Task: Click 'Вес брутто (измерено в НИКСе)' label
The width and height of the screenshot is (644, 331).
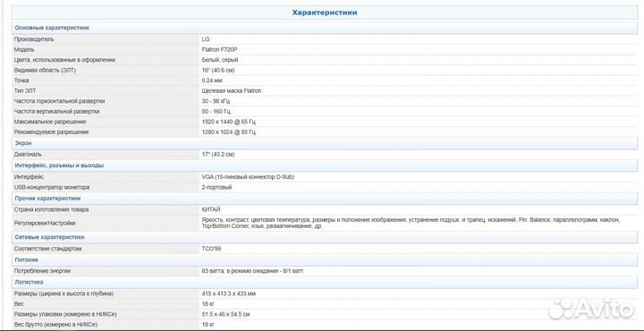Action: coord(55,325)
